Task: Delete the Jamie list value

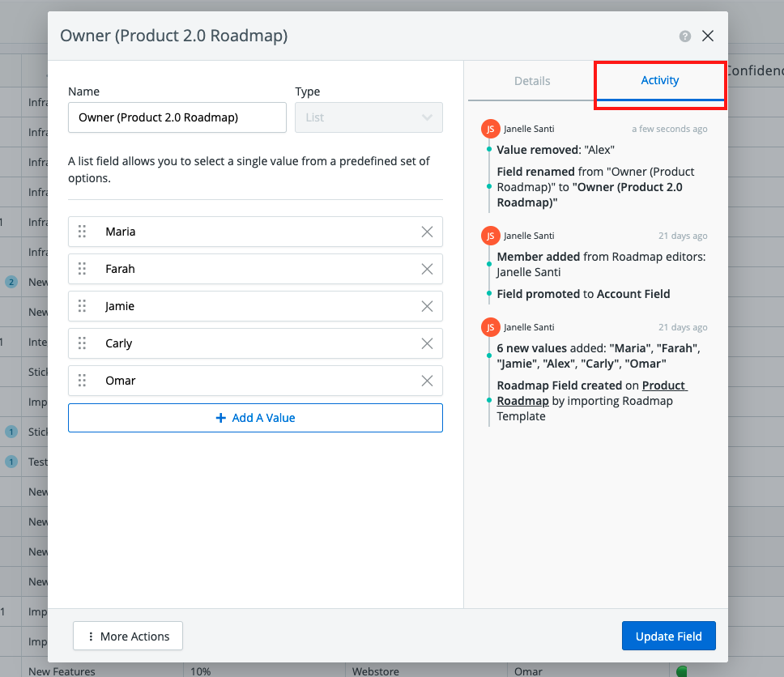Action: pyautogui.click(x=427, y=306)
